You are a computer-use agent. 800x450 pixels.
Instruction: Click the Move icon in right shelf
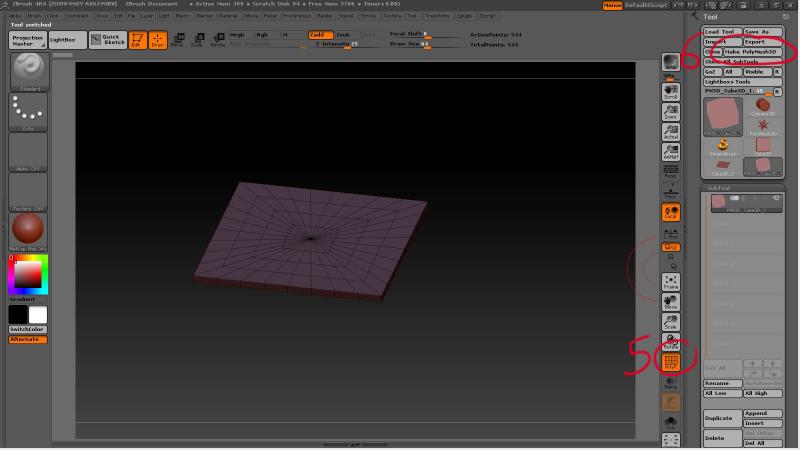[670, 302]
